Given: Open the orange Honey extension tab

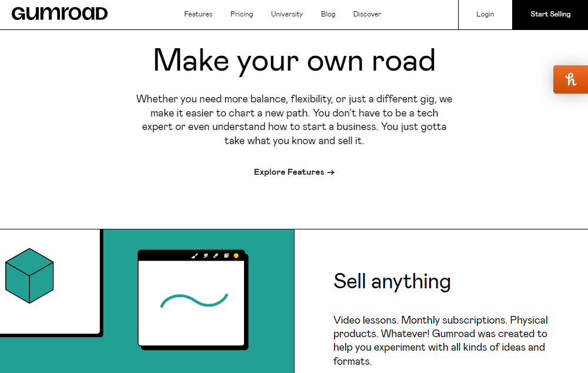Looking at the screenshot, I should pyautogui.click(x=570, y=79).
